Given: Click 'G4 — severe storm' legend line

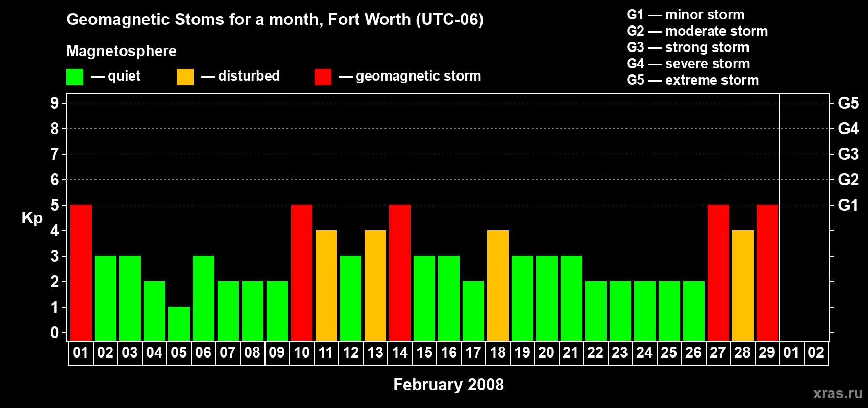Looking at the screenshot, I should (x=688, y=64).
